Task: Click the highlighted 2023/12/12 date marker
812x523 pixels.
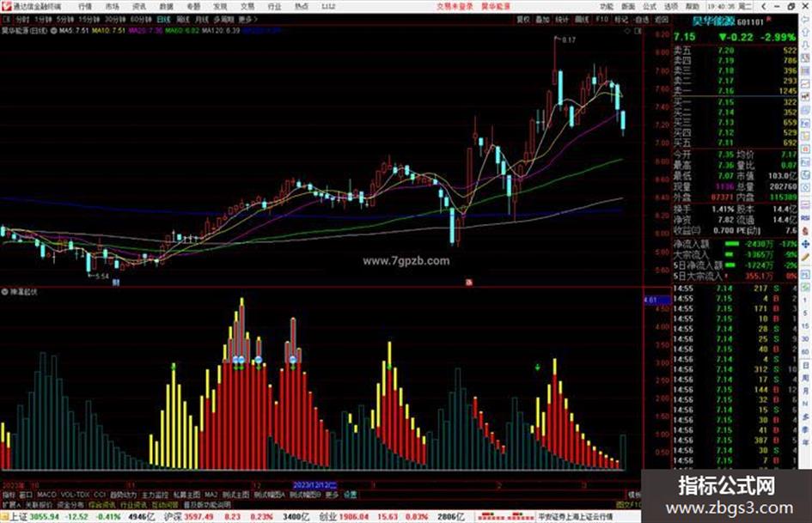Action: 314,485
